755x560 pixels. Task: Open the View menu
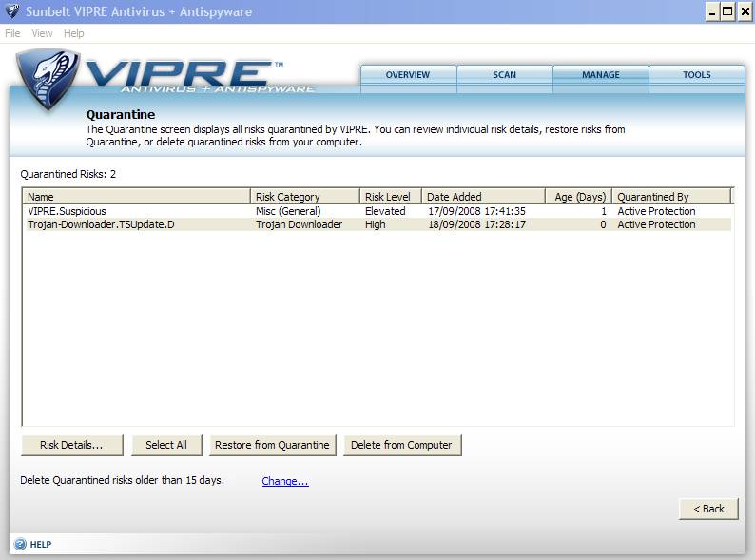point(42,33)
